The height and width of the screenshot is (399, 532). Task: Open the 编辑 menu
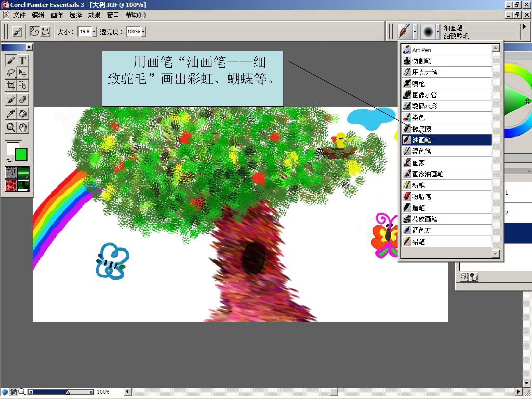click(x=38, y=15)
